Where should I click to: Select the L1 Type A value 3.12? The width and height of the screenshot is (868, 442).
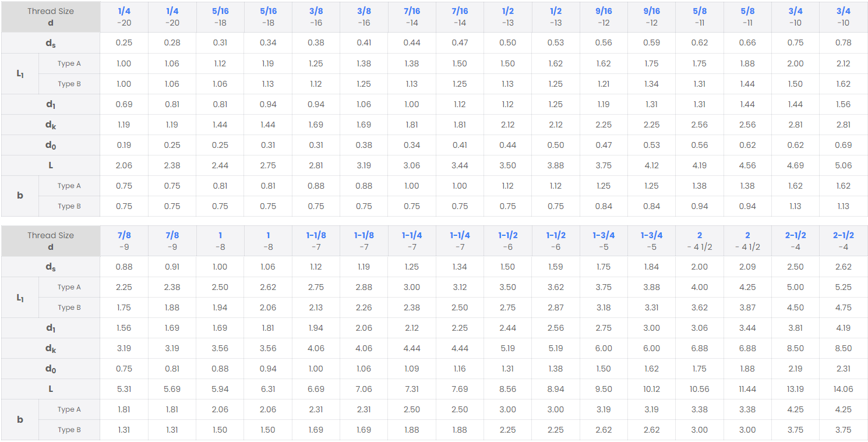(x=460, y=287)
